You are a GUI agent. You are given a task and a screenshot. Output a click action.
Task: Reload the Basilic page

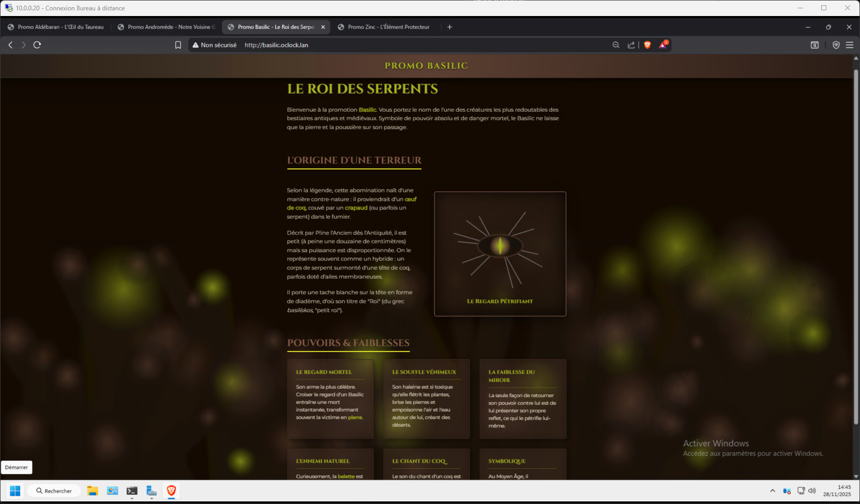point(37,45)
